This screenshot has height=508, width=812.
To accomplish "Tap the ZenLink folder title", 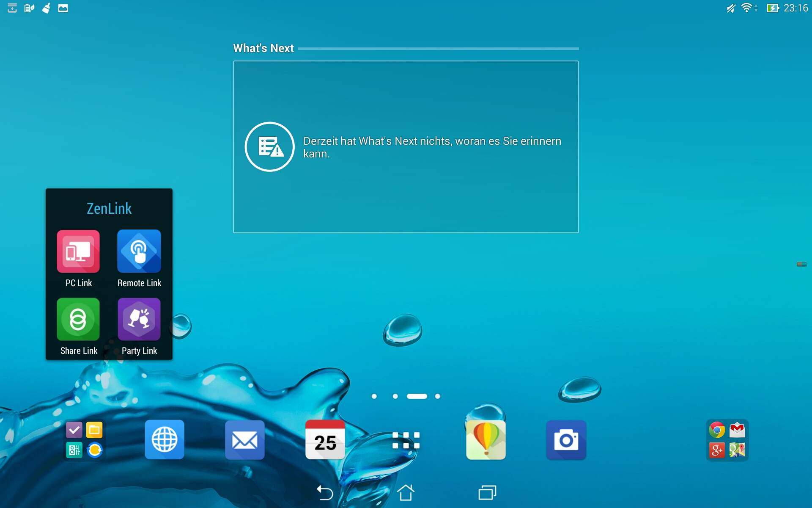I will tap(109, 209).
